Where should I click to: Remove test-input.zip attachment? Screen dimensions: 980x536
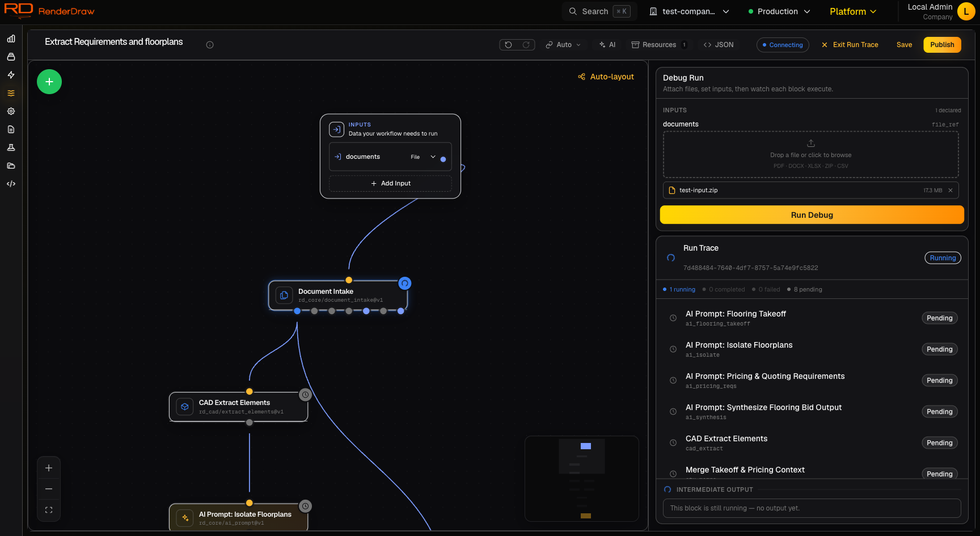[x=951, y=191]
